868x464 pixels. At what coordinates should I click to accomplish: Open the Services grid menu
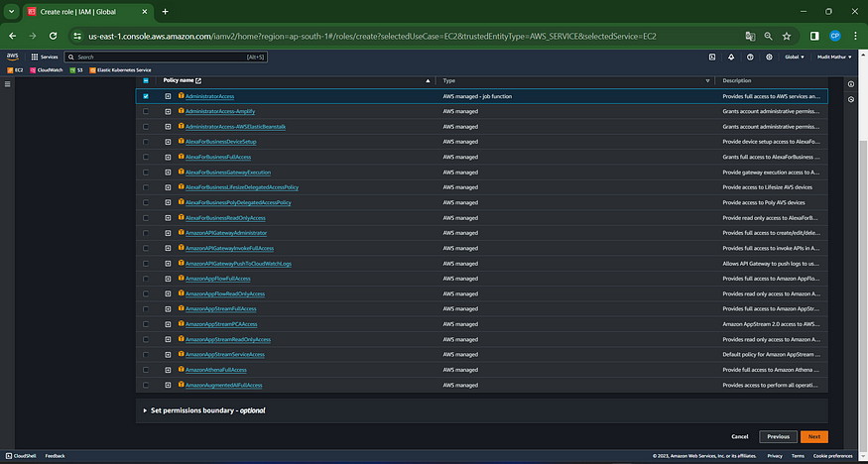click(45, 57)
